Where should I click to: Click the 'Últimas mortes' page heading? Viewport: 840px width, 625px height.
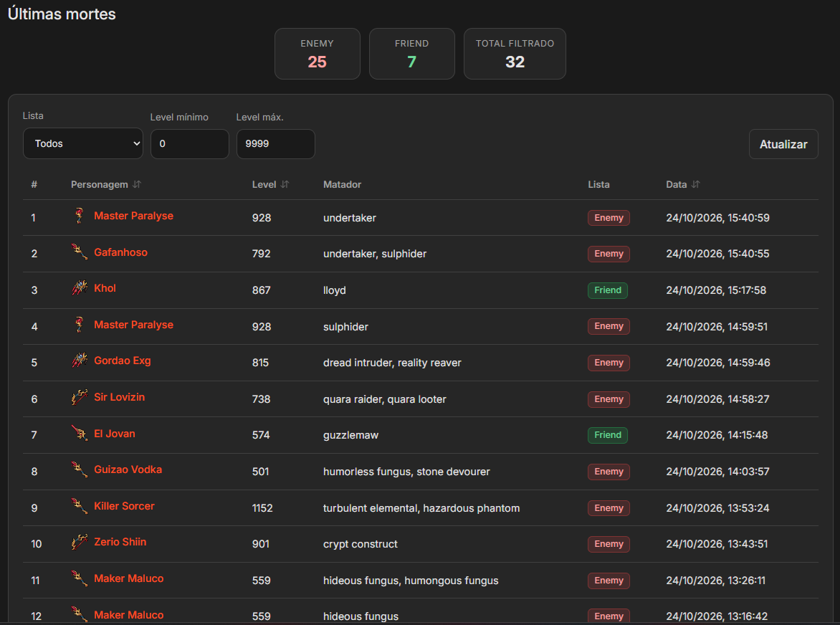tap(62, 14)
